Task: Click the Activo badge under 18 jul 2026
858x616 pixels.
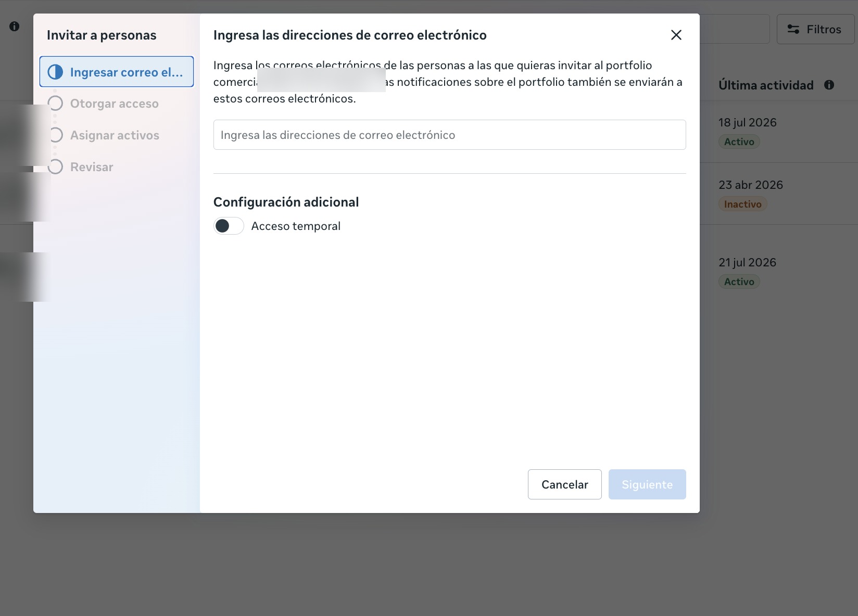Action: [739, 142]
